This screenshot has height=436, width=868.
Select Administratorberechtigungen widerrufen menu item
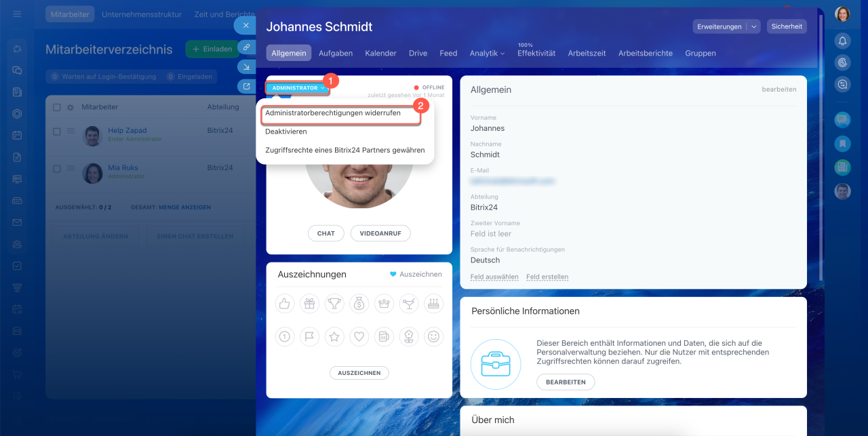332,113
